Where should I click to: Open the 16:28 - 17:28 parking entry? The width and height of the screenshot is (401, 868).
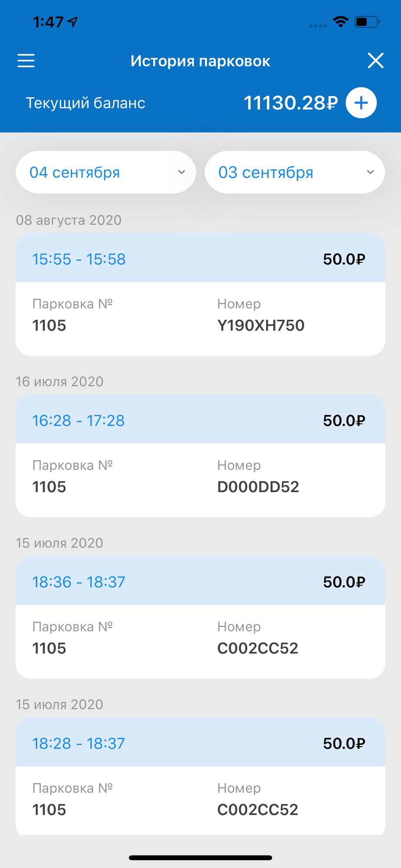[x=200, y=456]
